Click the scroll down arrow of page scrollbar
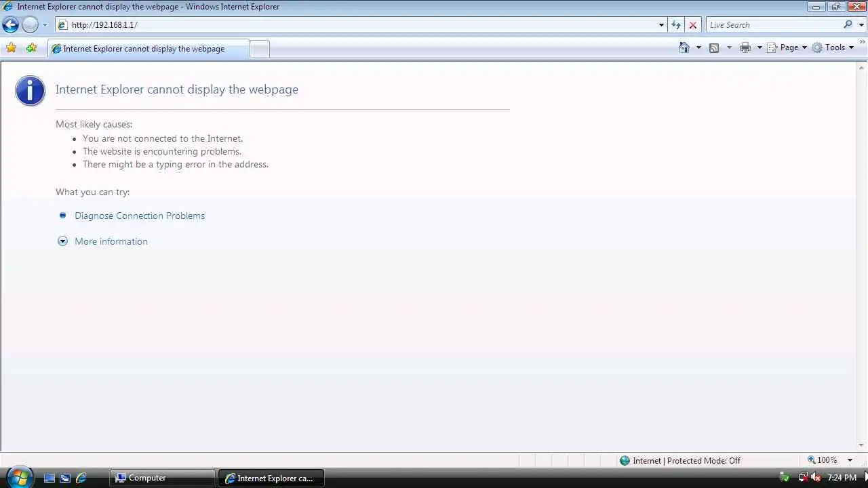The image size is (868, 488). tap(862, 445)
